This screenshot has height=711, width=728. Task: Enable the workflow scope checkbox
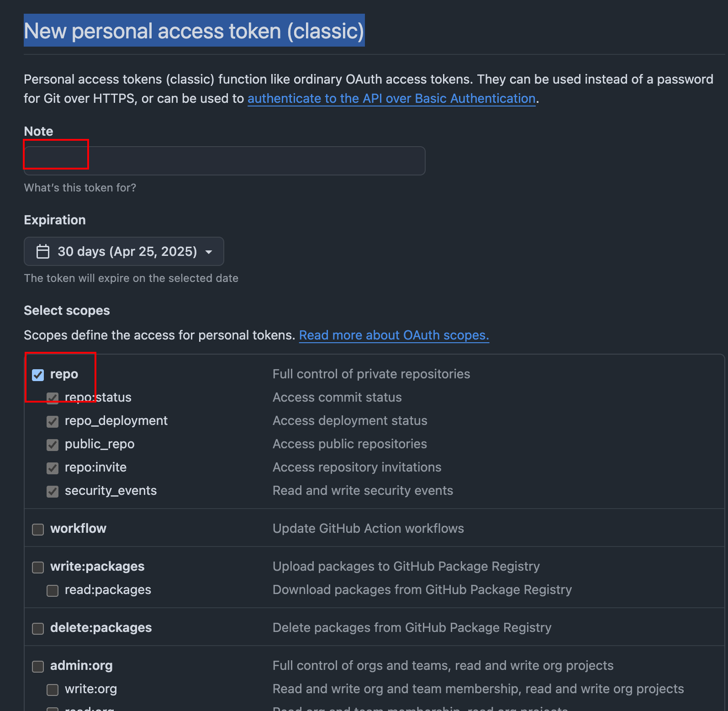click(x=38, y=529)
